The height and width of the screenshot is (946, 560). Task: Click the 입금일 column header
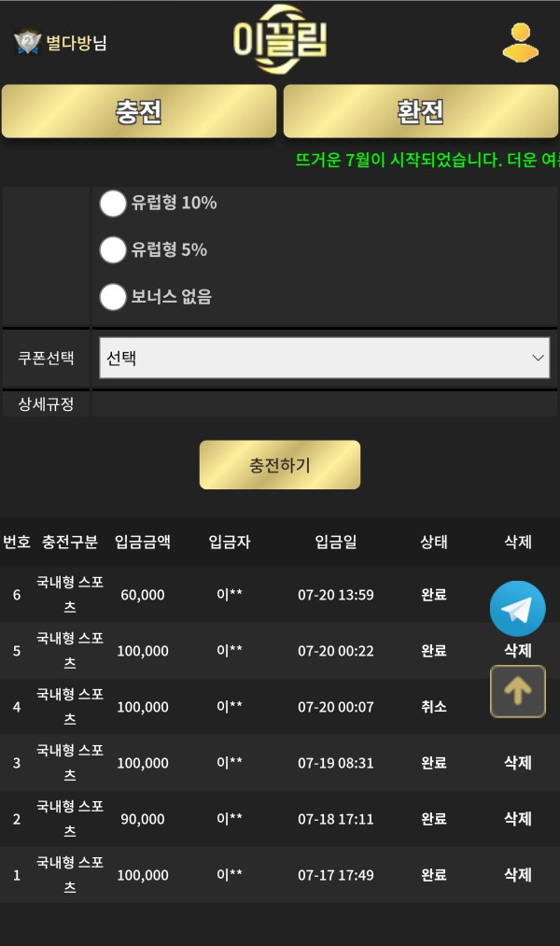click(x=335, y=542)
